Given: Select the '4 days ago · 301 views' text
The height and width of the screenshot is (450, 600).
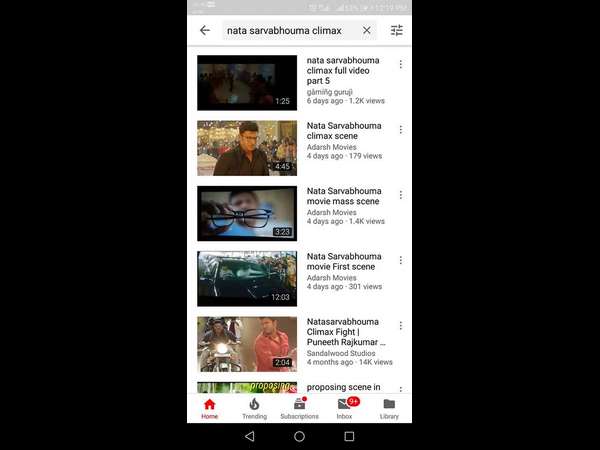Looking at the screenshot, I should pyautogui.click(x=344, y=287).
